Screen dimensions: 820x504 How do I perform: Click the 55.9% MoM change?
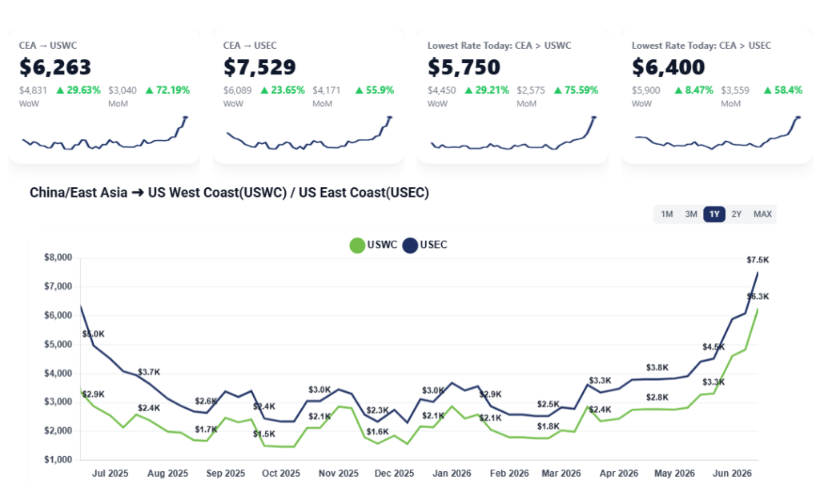375,90
